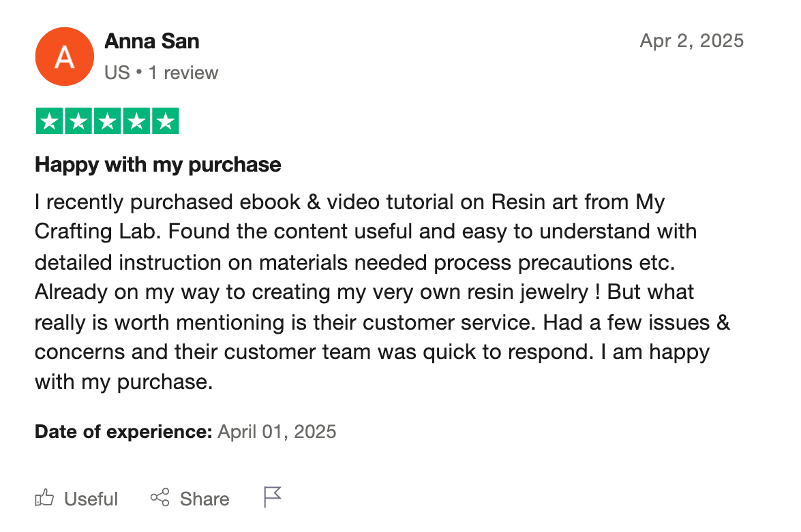This screenshot has height=532, width=801.
Task: Open the Anna San reviewer profile name
Action: click(x=151, y=41)
